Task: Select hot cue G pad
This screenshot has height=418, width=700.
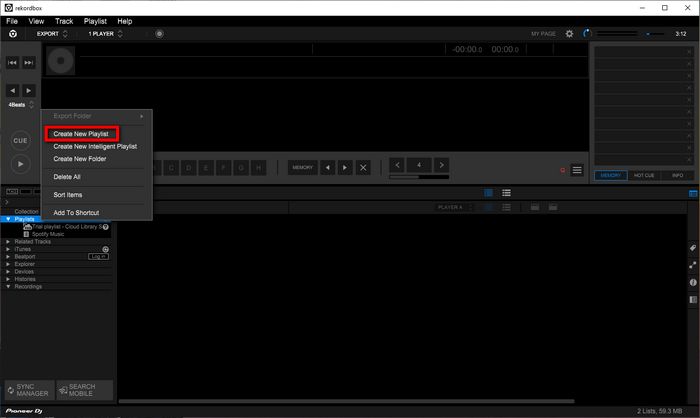Action: (x=241, y=168)
